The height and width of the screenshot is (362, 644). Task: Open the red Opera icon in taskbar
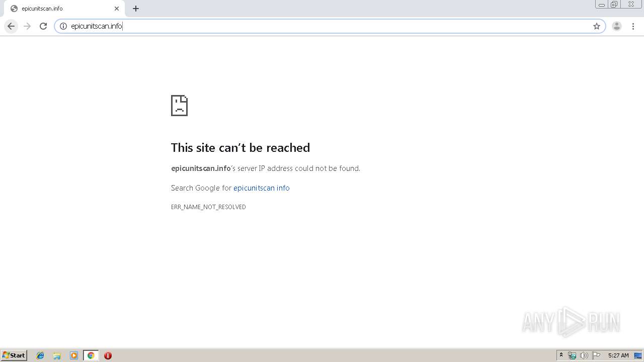point(108,355)
